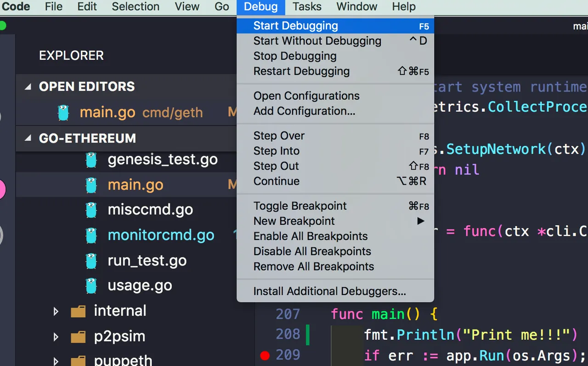Click line number 208 in gutter
The image size is (588, 366).
coord(288,334)
